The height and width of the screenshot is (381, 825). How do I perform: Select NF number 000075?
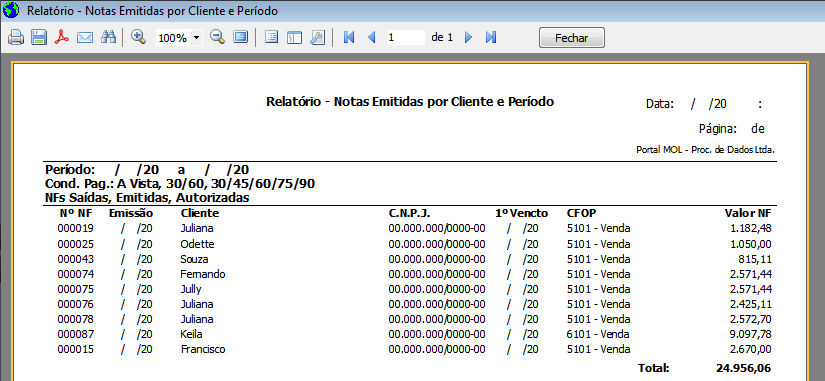[x=75, y=289]
